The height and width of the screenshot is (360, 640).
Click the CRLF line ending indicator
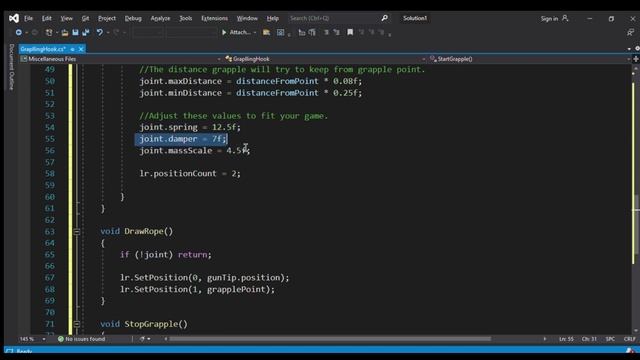point(629,339)
